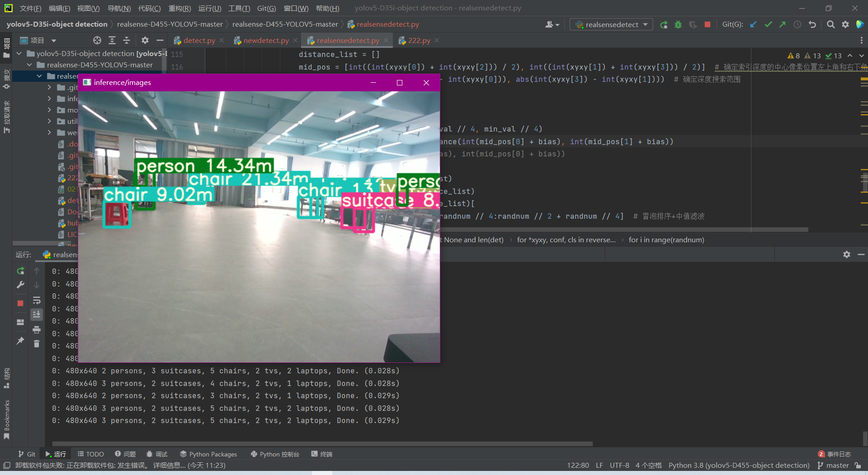868x475 pixels.
Task: Collapse the realsense-D455-YOLOV5-master folder
Action: click(29, 65)
